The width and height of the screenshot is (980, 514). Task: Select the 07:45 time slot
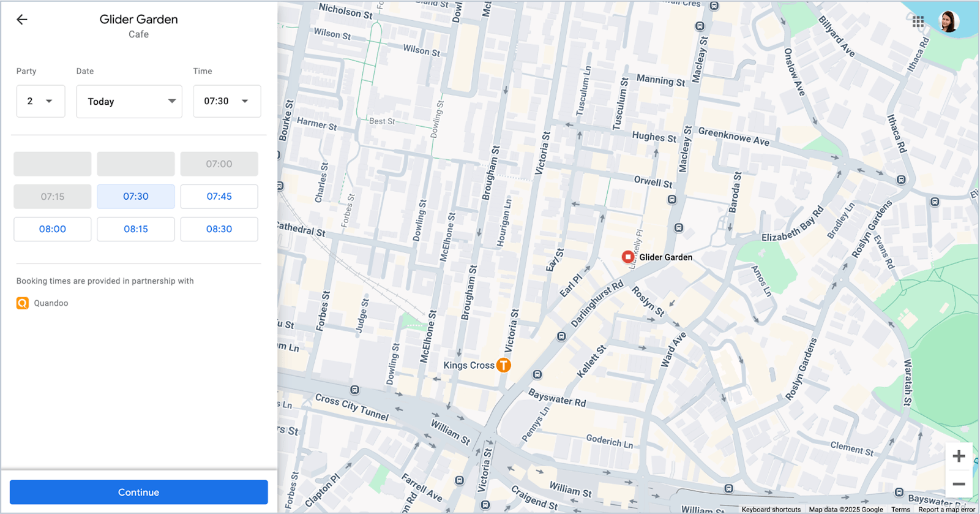[x=219, y=197]
